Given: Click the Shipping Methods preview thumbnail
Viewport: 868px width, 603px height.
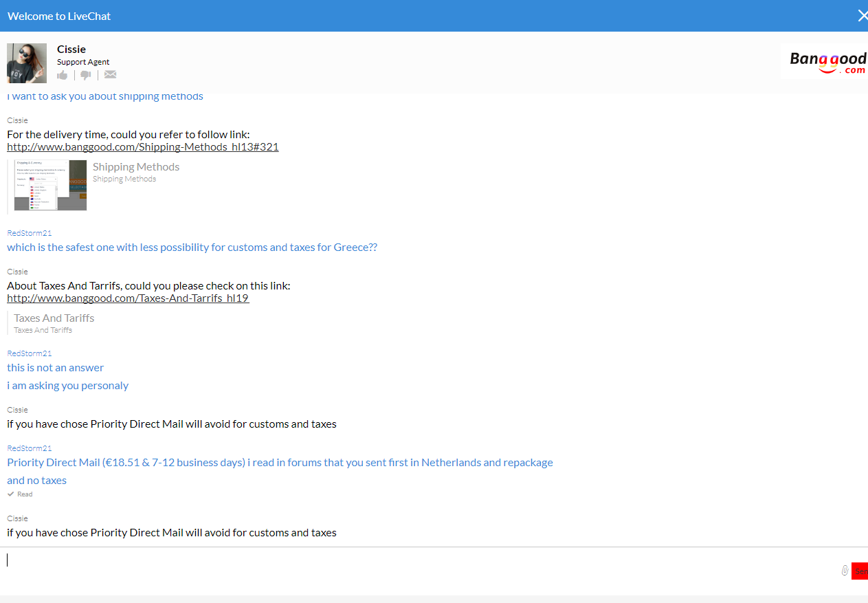Looking at the screenshot, I should tap(51, 185).
